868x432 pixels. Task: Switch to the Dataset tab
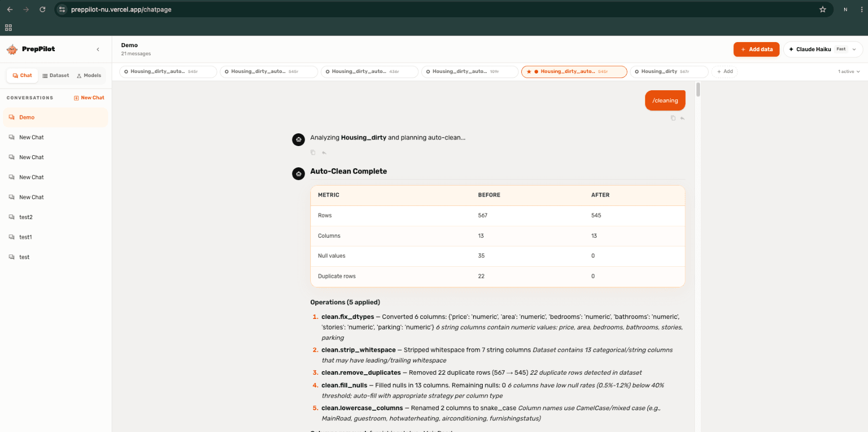56,76
